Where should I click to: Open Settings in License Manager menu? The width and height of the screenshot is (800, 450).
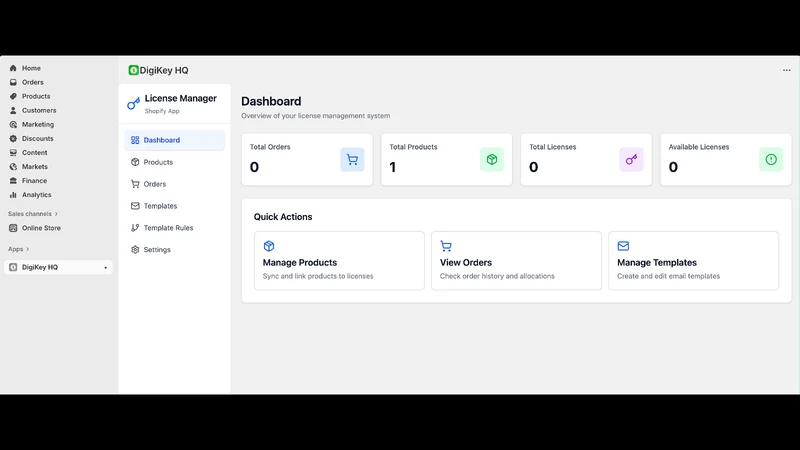[174, 249]
